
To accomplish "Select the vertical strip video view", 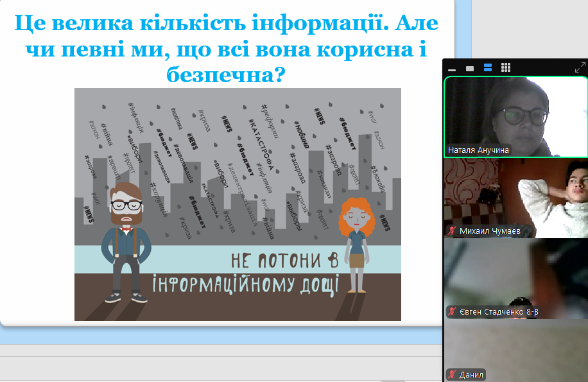I will tap(488, 67).
